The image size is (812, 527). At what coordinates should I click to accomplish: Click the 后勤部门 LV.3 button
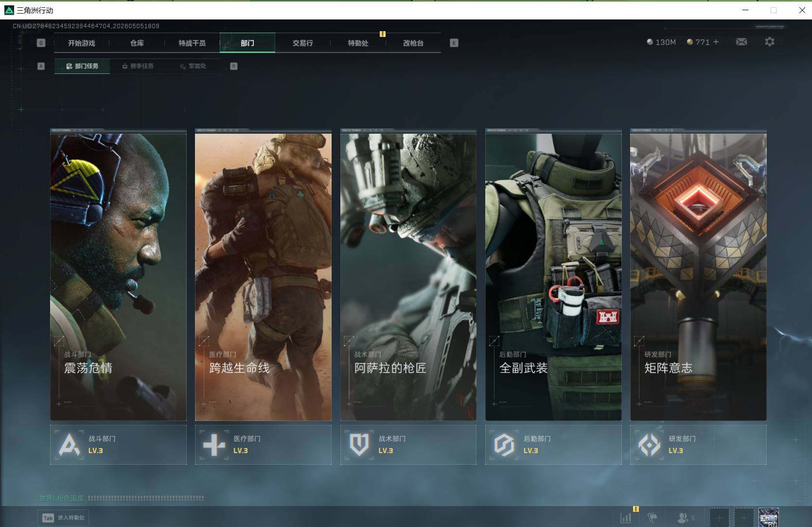point(553,445)
